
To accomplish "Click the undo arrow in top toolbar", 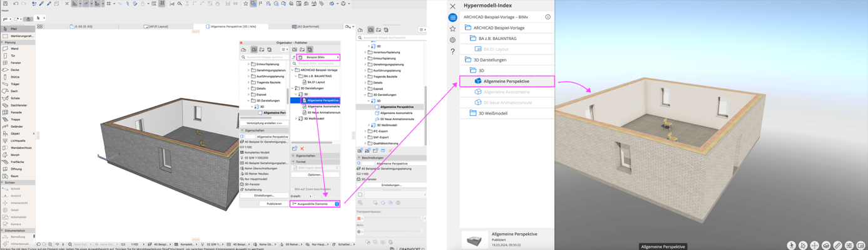I will pyautogui.click(x=16, y=4).
